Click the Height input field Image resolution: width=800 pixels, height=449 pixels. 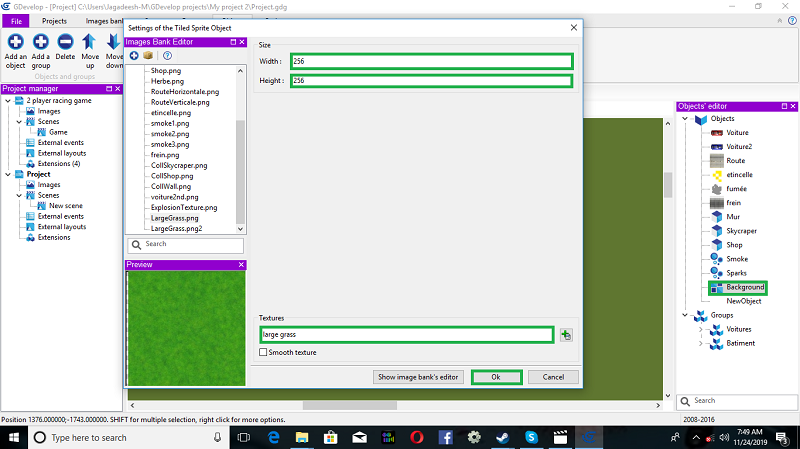tap(432, 81)
